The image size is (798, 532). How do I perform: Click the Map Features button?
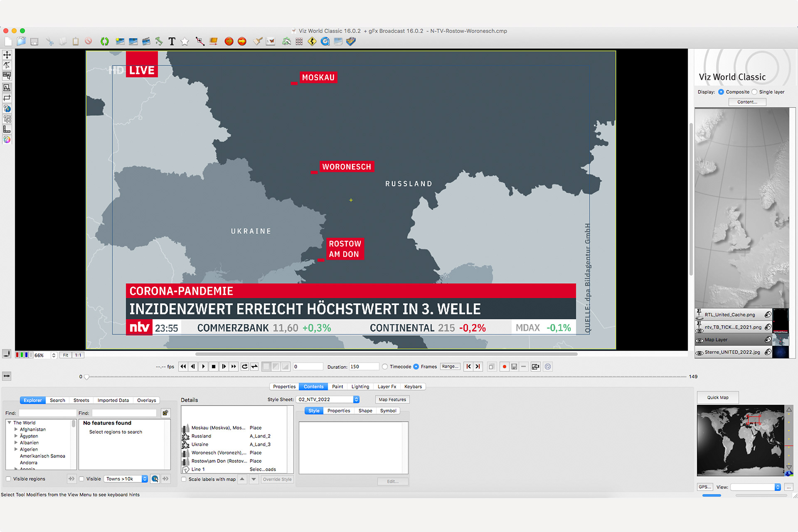tap(392, 399)
